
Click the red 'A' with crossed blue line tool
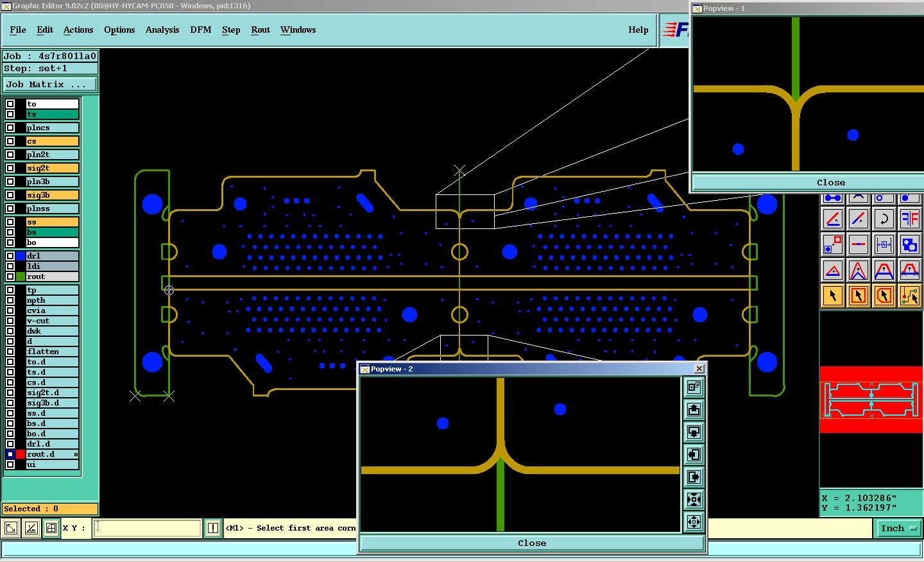tap(909, 270)
